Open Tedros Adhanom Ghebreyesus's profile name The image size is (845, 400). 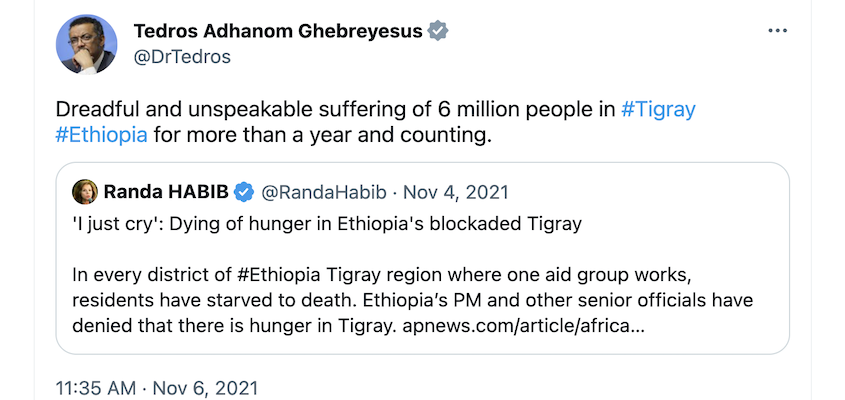click(278, 31)
